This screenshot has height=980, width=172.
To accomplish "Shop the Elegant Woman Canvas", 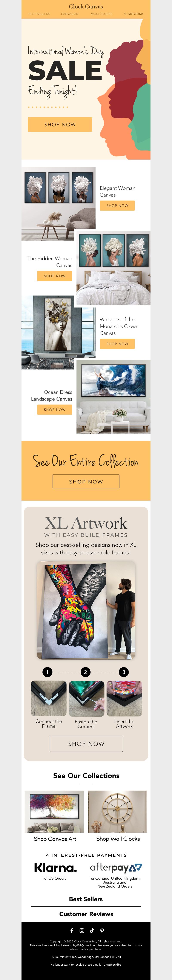I will 117,206.
